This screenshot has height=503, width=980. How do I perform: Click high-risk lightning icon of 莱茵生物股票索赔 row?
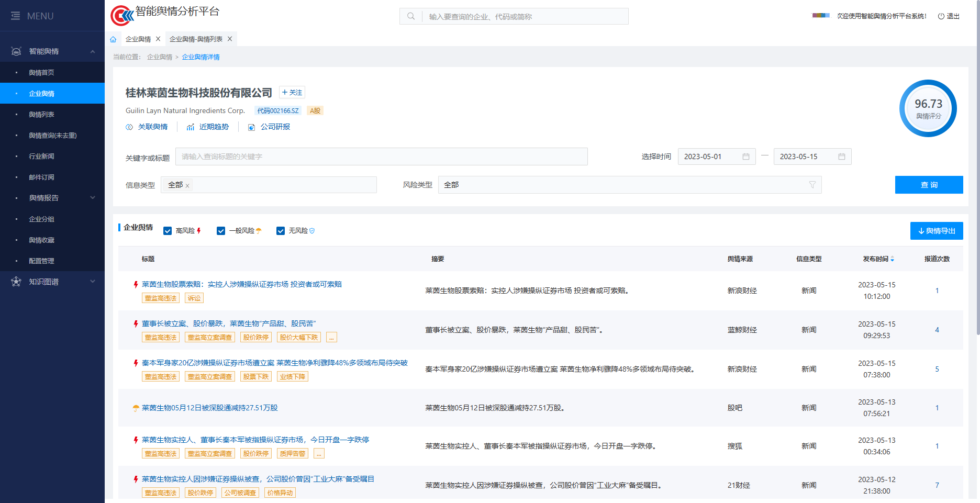click(x=136, y=284)
